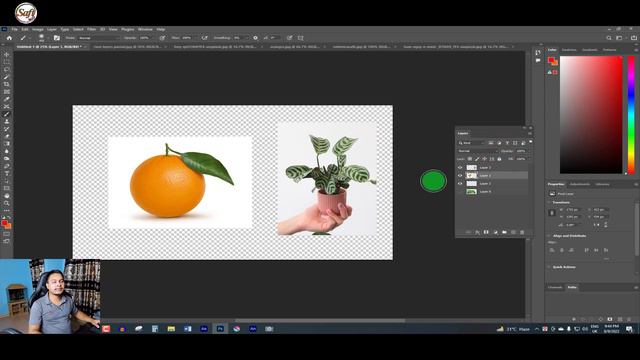This screenshot has height=360, width=640.
Task: Click the Search icon at top right
Action: tap(609, 38)
